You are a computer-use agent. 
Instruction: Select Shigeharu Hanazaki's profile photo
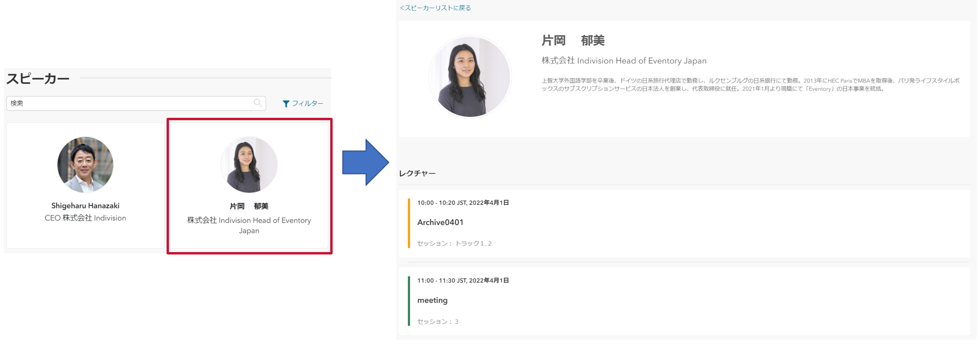pos(85,165)
